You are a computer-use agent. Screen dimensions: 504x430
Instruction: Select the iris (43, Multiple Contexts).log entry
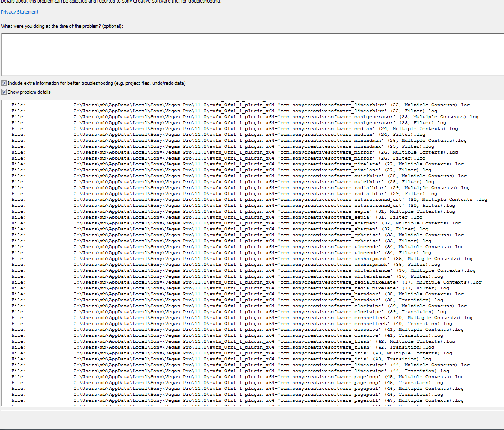pyautogui.click(x=232, y=353)
